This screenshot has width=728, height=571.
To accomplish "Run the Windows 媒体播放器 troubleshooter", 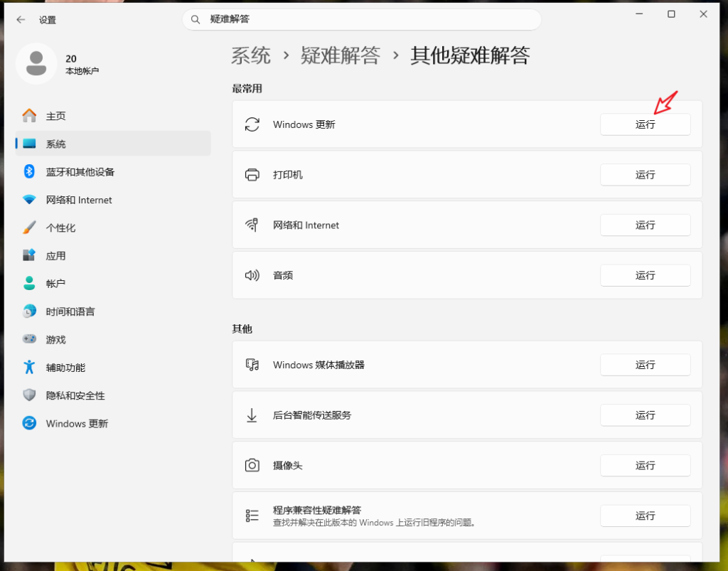I will 645,364.
